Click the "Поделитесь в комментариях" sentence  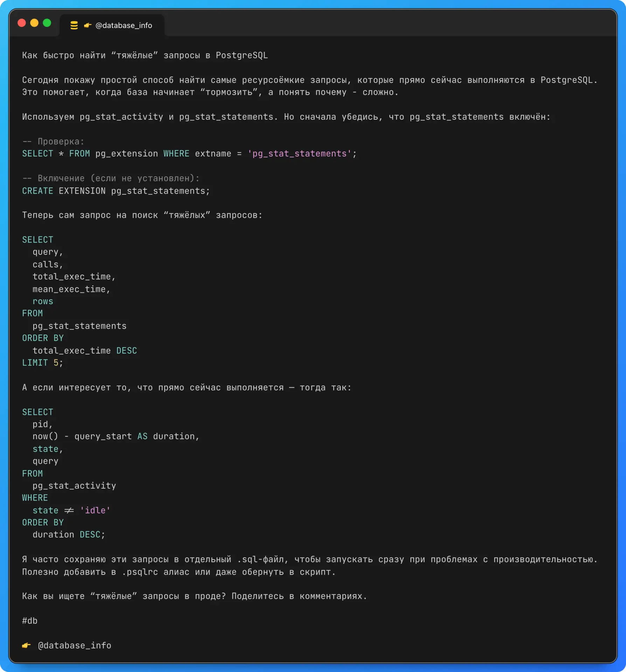299,596
